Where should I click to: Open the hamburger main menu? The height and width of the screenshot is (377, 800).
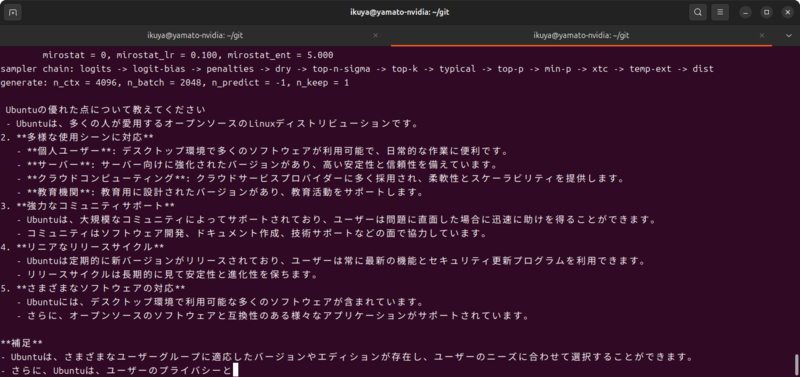720,12
